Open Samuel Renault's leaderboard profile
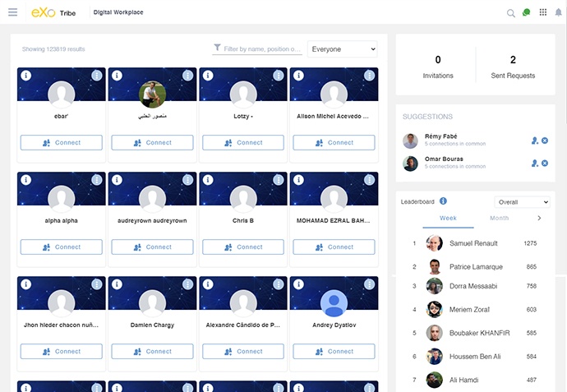Viewport: 567px width, 392px height. 473,243
